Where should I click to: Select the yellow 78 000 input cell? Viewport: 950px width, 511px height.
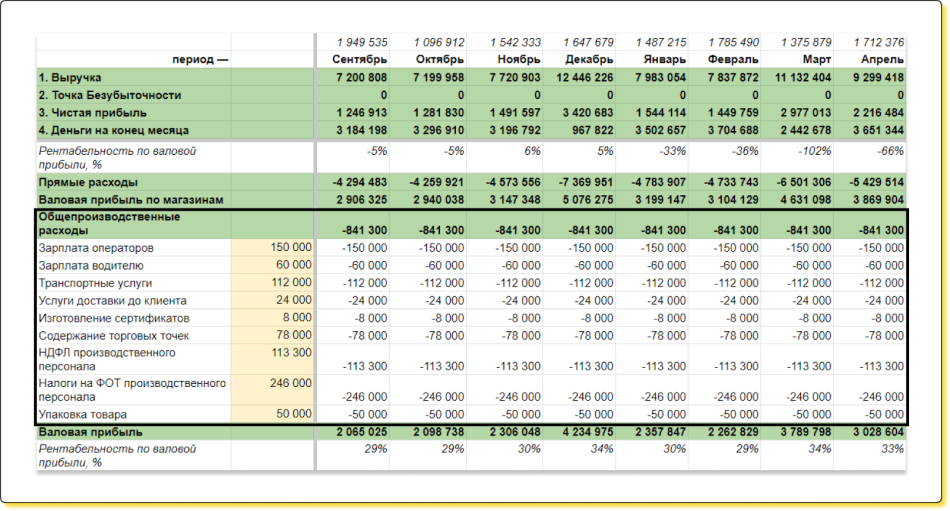click(x=272, y=335)
